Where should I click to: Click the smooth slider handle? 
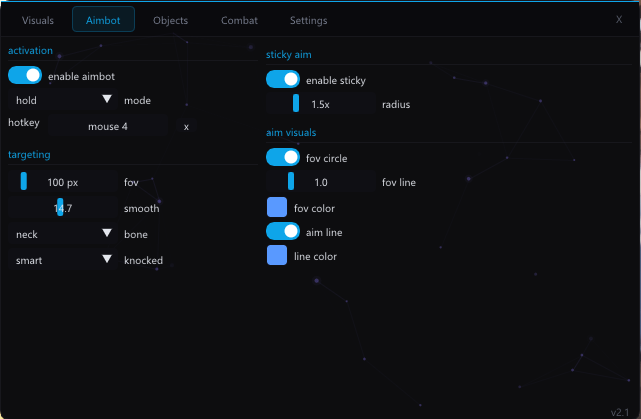pyautogui.click(x=60, y=207)
